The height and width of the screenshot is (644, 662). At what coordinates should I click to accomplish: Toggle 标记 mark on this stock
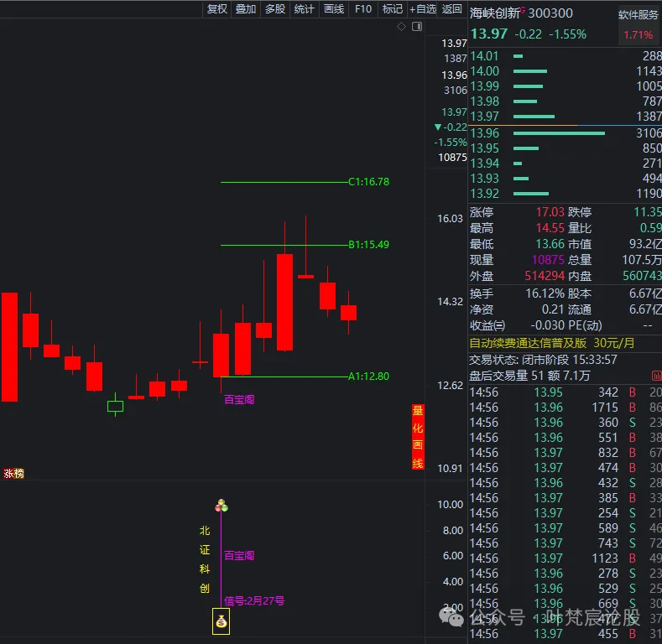click(x=392, y=9)
